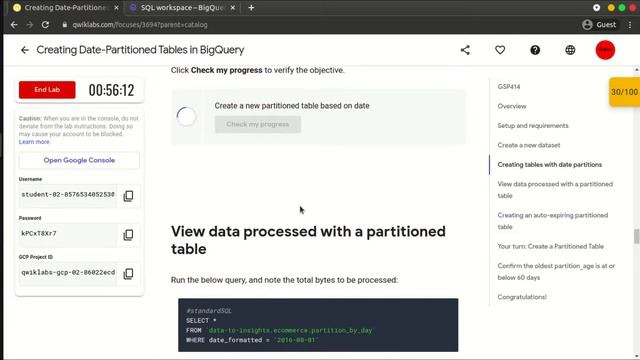The image size is (640, 360).
Task: Switch to Creating Date-Partitioned browser tab
Action: (x=65, y=8)
